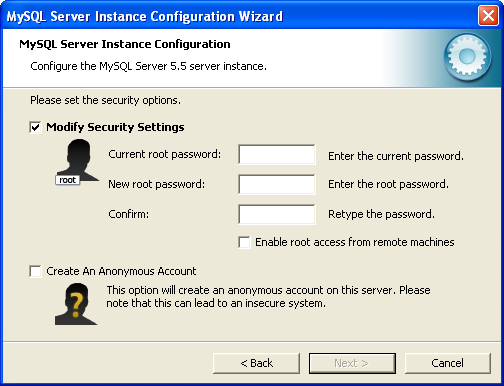504x386 pixels.
Task: Click into the New root password field
Action: pos(277,184)
